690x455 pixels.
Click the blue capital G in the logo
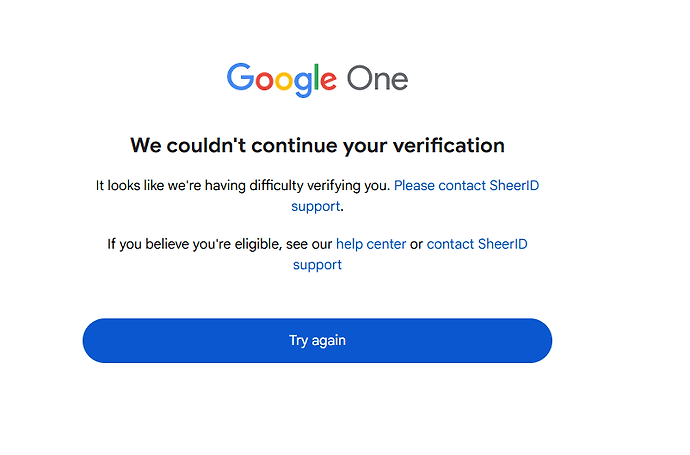pos(240,77)
